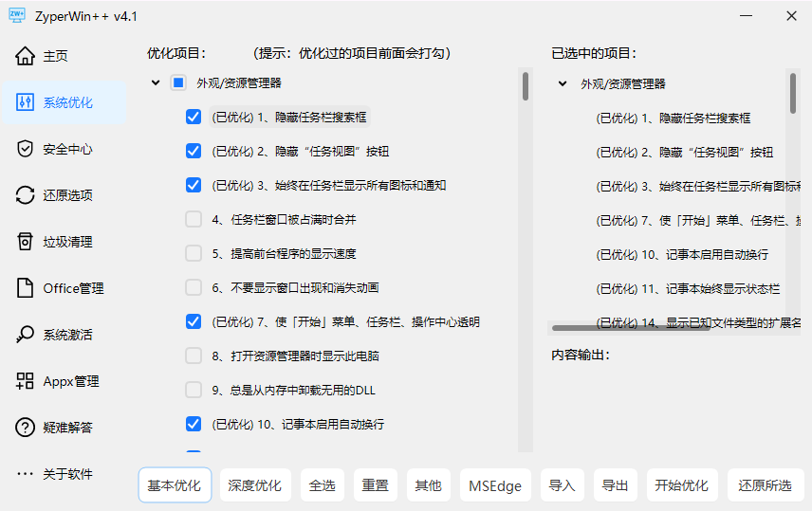Viewport: 812px width, 511px height.
Task: Click the Home house icon
Action: tap(25, 56)
